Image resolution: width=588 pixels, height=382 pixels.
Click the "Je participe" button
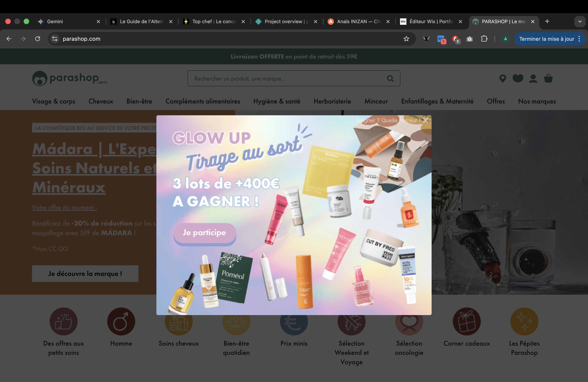coord(205,233)
